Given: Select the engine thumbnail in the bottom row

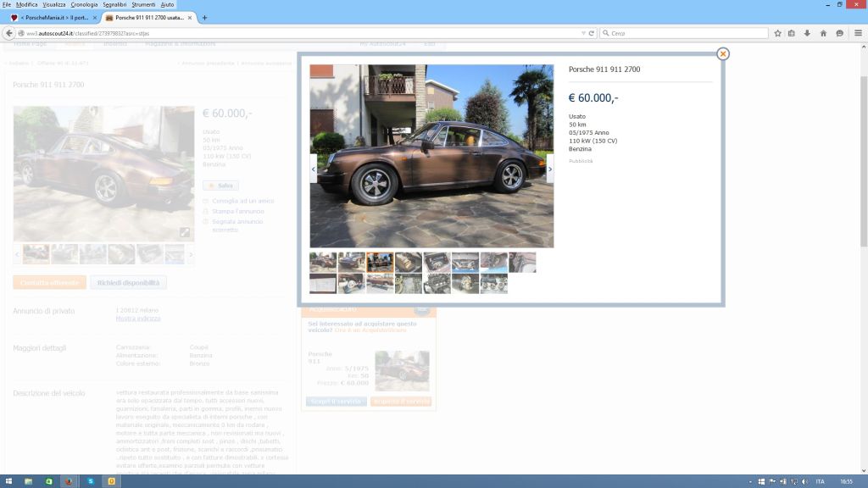Looking at the screenshot, I should (x=437, y=283).
